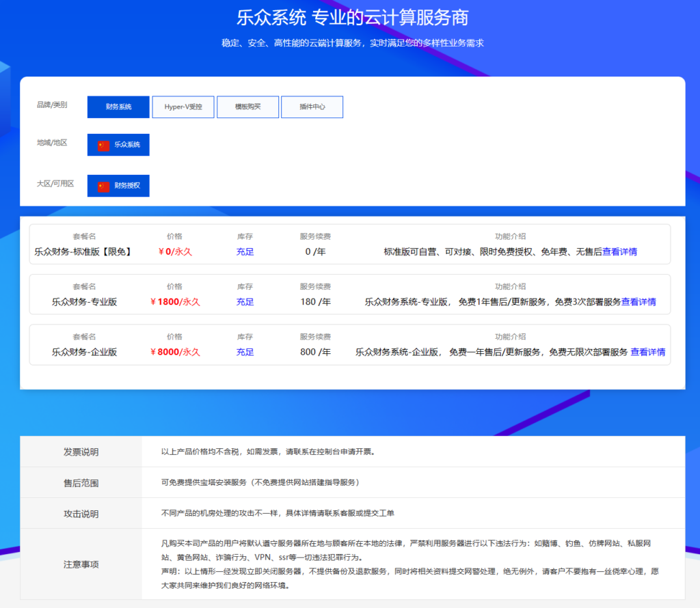The image size is (700, 608).
Task: Choose the 财务授权 zone button
Action: tap(118, 186)
